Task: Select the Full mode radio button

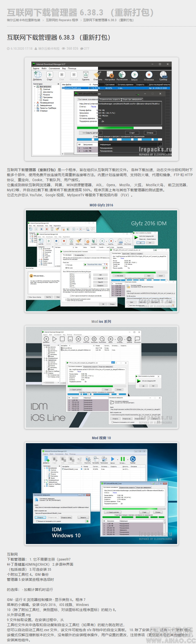Action: tap(66, 265)
